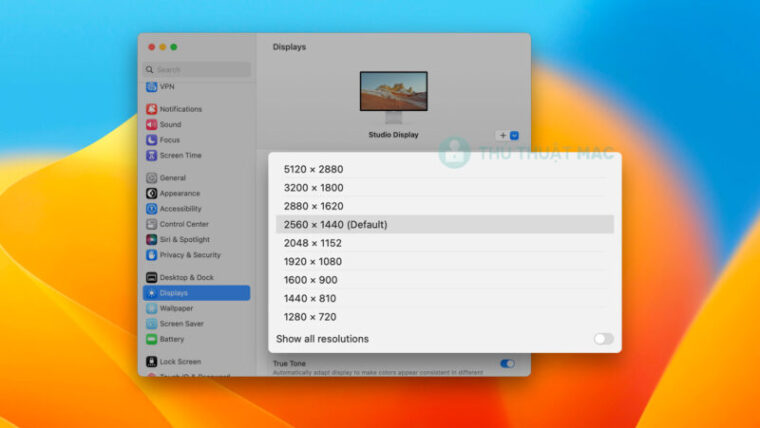
Task: Click the Desktop & Dock icon
Action: click(152, 277)
